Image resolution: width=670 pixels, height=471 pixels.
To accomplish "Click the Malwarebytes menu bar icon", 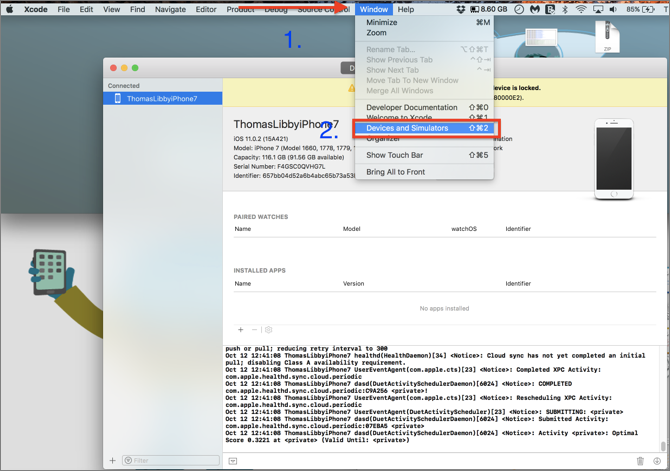I will click(x=535, y=9).
